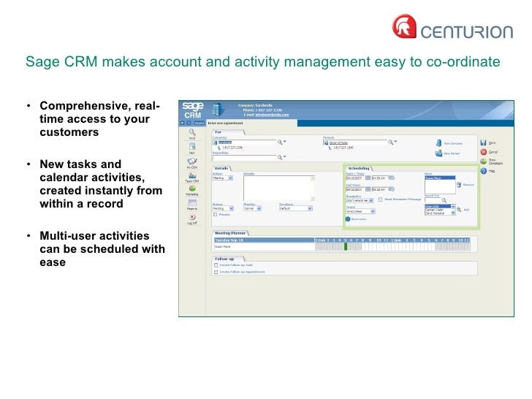Screen dimensions: 532x399
Task: Open the start date calendar picker icon
Action: point(368,178)
